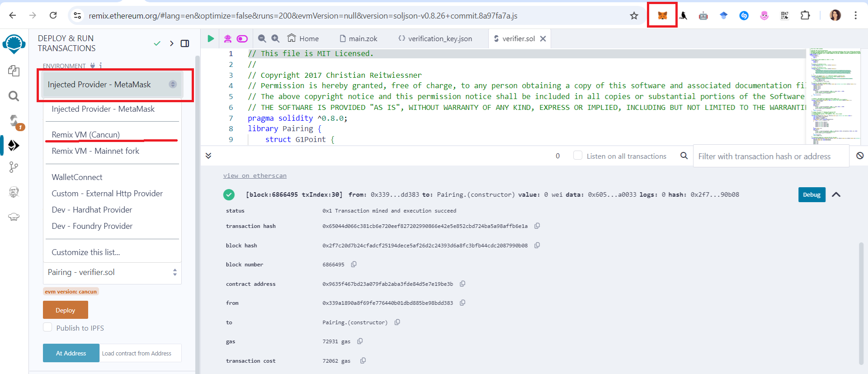Open the Chrome three-dot menu
Viewport: 868px width, 374px height.
click(x=855, y=15)
